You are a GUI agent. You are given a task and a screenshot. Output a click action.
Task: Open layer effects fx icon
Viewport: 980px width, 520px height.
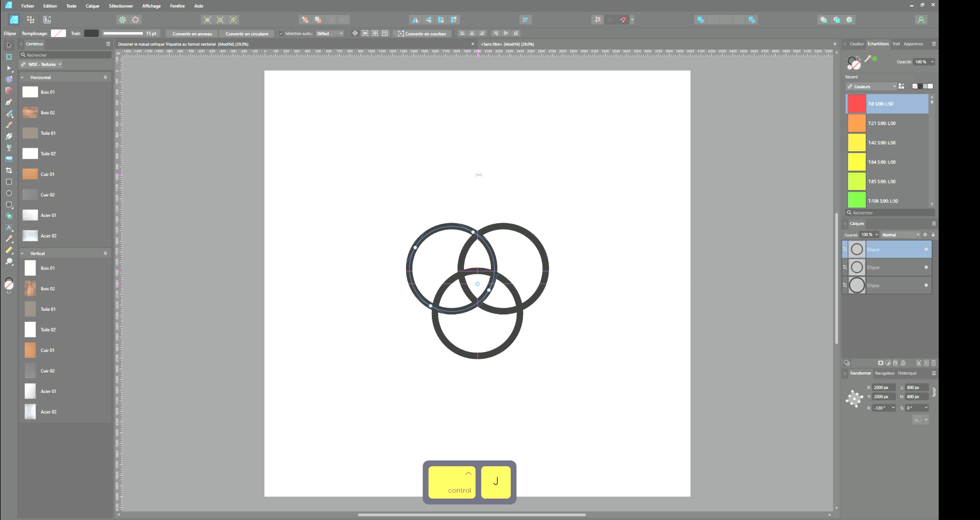(x=895, y=363)
